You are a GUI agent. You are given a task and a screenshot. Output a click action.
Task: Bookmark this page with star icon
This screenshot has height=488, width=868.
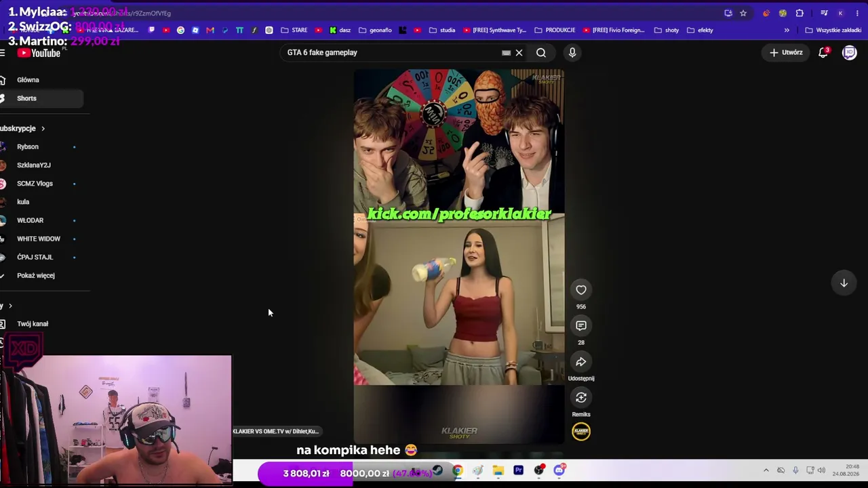(x=743, y=13)
